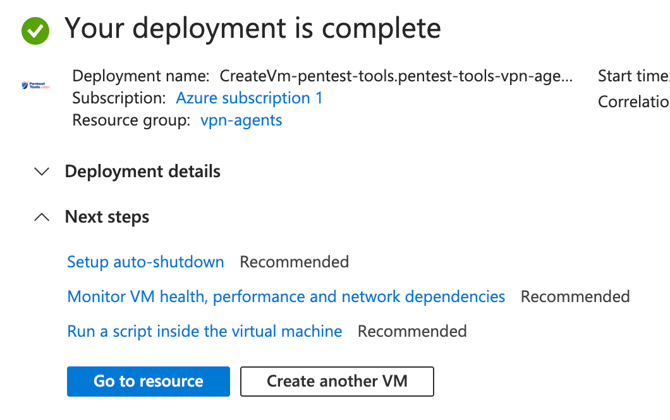The height and width of the screenshot is (420, 670).
Task: Click the Recommended tag beside Setup auto-shutdown
Action: [x=294, y=262]
